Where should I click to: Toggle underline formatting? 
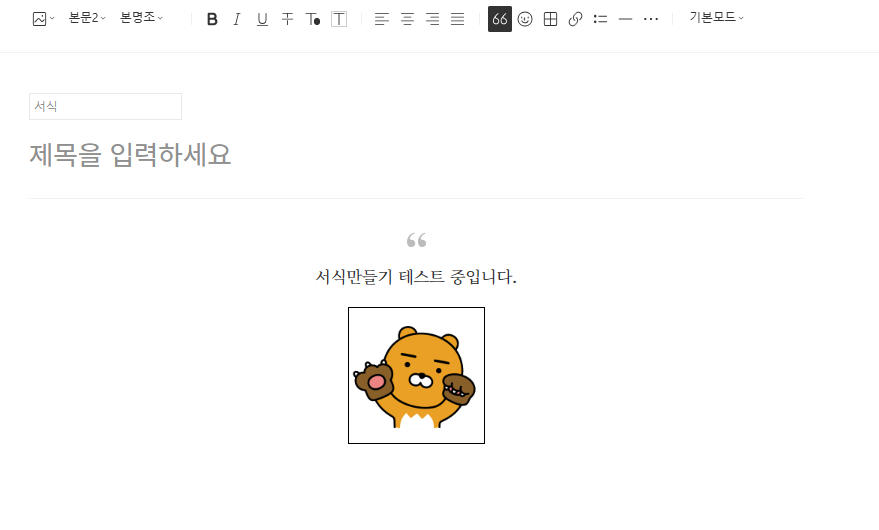tap(262, 19)
